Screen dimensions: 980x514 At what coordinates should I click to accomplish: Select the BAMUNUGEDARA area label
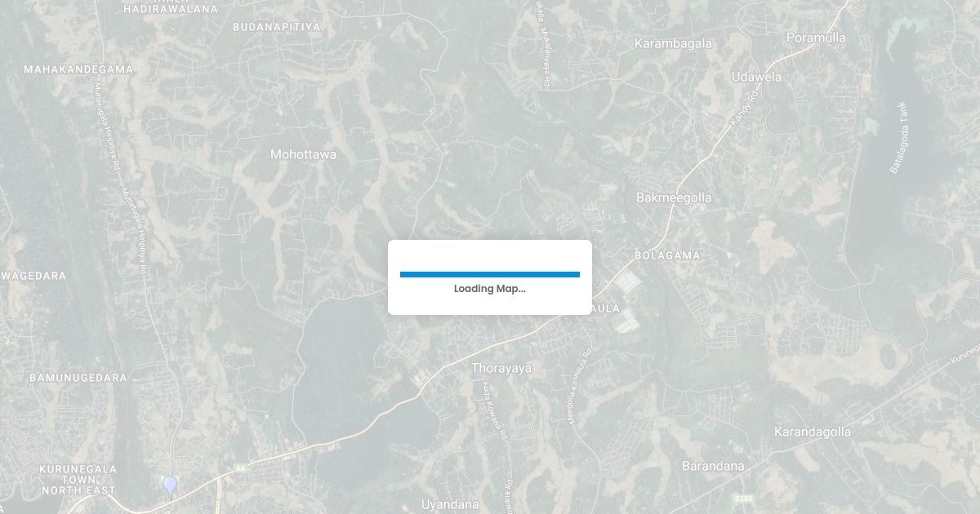(78, 378)
